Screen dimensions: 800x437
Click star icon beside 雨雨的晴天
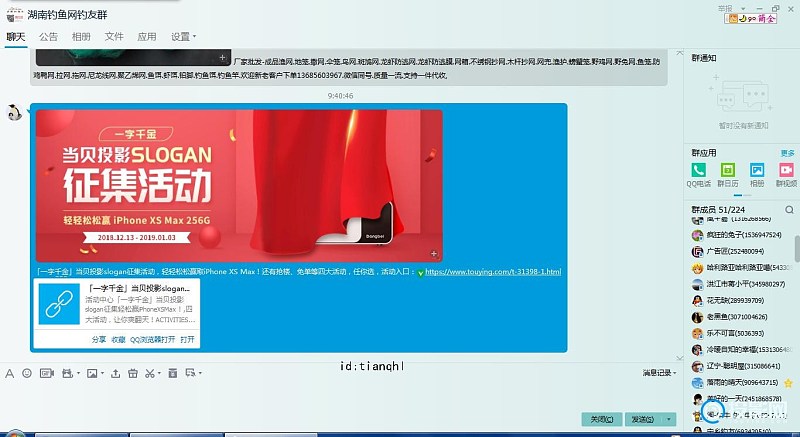788,383
